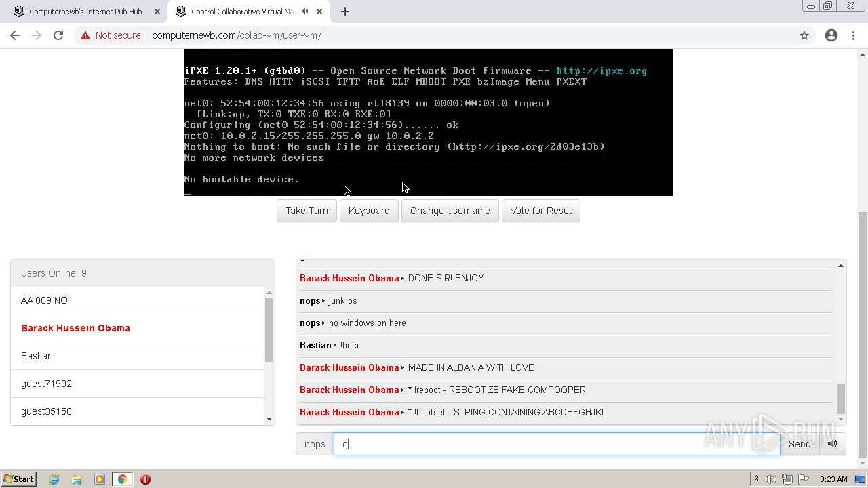Click the Not secure warning icon
The width and height of the screenshot is (868, 488).
click(x=85, y=35)
